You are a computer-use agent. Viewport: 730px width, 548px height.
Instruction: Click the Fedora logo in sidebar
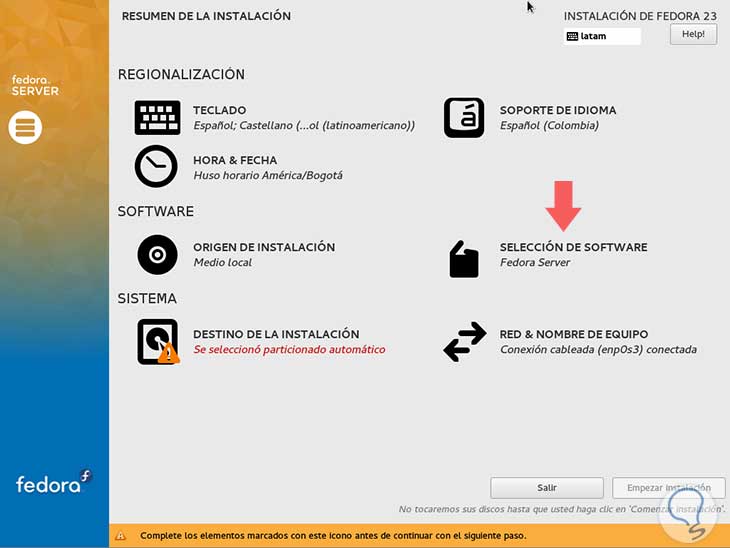pyautogui.click(x=54, y=483)
